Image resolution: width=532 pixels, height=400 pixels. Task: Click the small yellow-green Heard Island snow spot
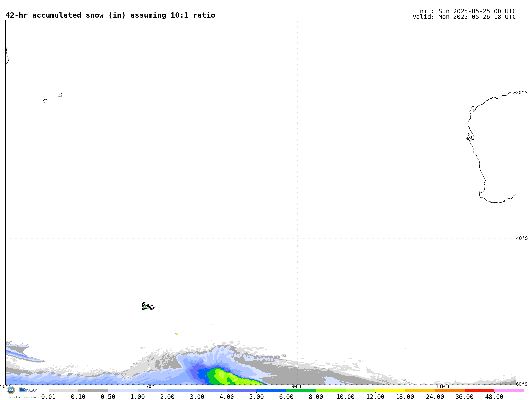click(x=177, y=334)
